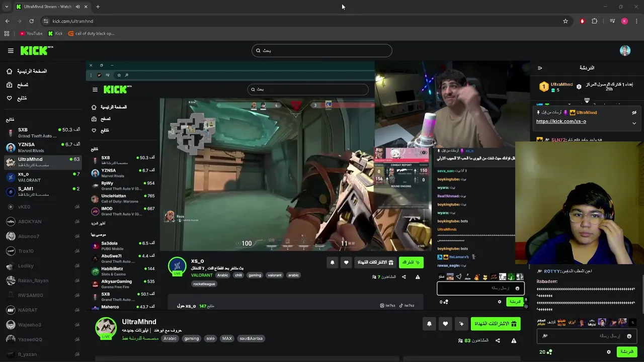Hide the pinned message eye icon
The height and width of the screenshot is (362, 644).
click(634, 113)
